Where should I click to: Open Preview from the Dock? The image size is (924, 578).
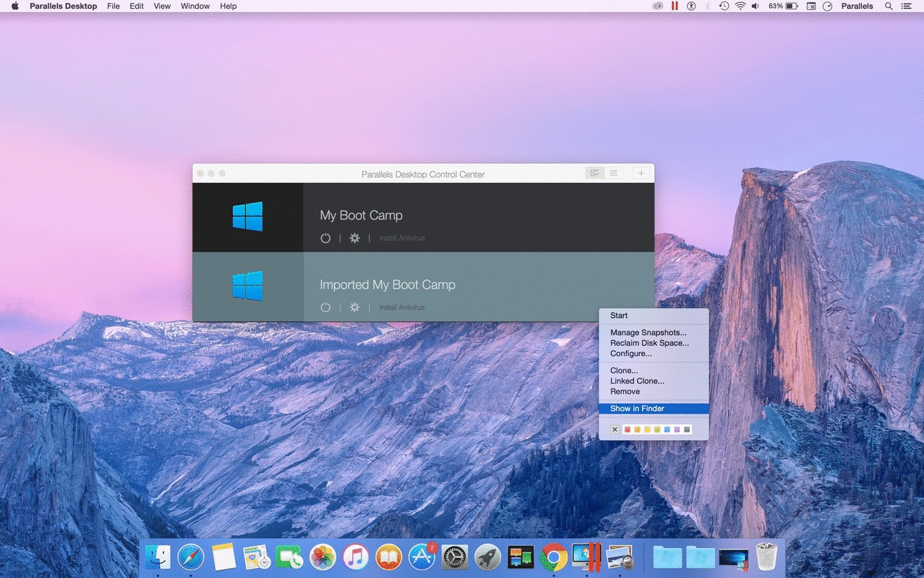(x=620, y=557)
